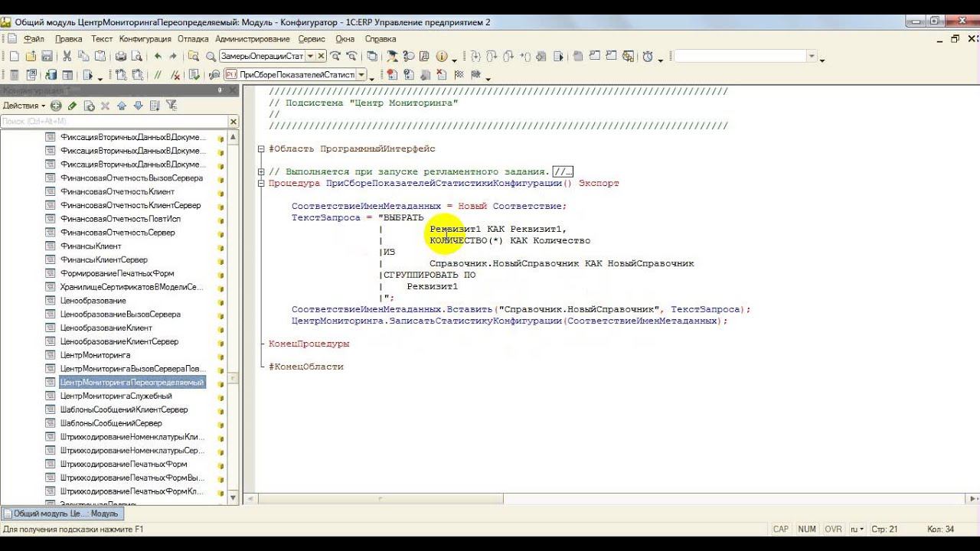Switch to the 'Общий модуль Це...: Модуль' window tab
The height and width of the screenshot is (551, 980).
click(61, 514)
